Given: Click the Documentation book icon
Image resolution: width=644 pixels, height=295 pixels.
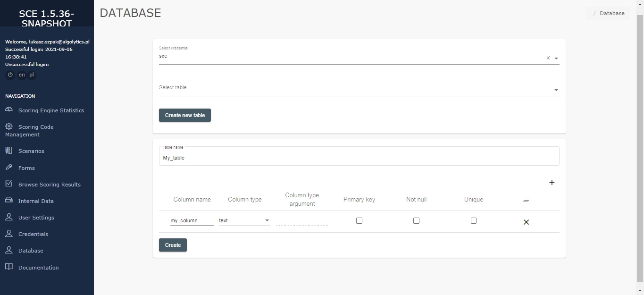Looking at the screenshot, I should point(9,267).
